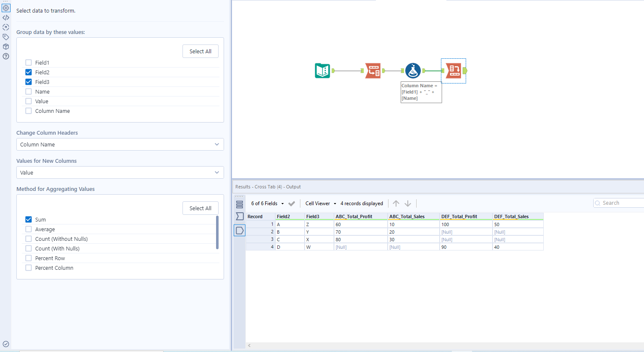Image resolution: width=644 pixels, height=352 pixels.
Task: Open the Values for New Columns dropdown
Action: [x=120, y=172]
